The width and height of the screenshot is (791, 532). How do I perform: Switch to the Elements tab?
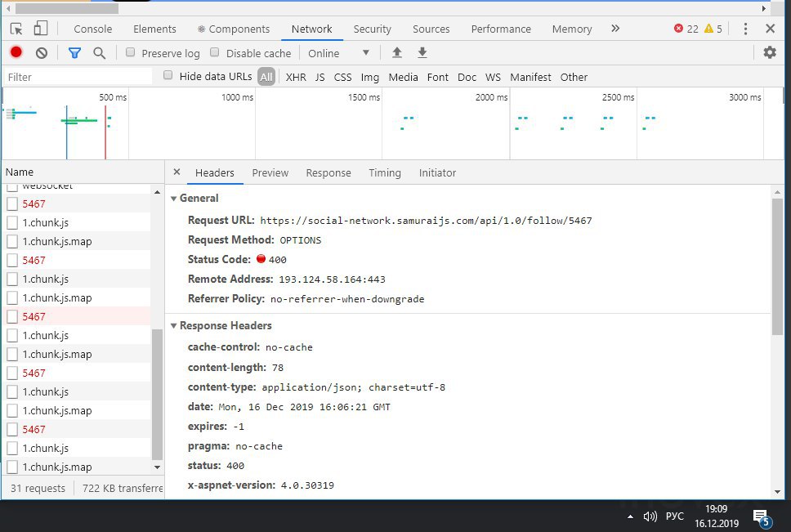coord(154,29)
